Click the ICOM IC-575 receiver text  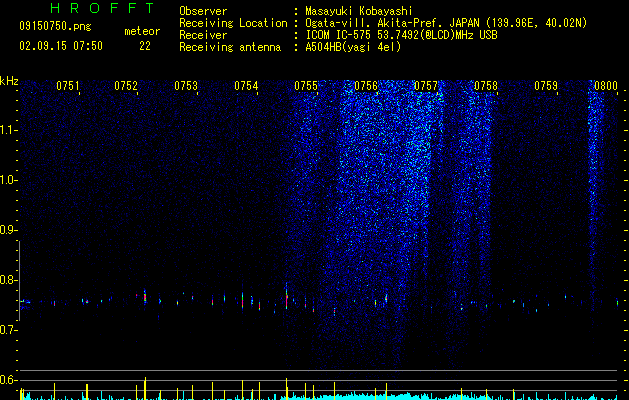[401, 35]
